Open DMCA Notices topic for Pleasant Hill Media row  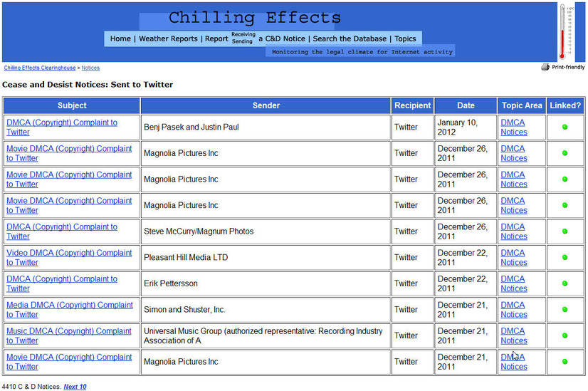tap(514, 257)
